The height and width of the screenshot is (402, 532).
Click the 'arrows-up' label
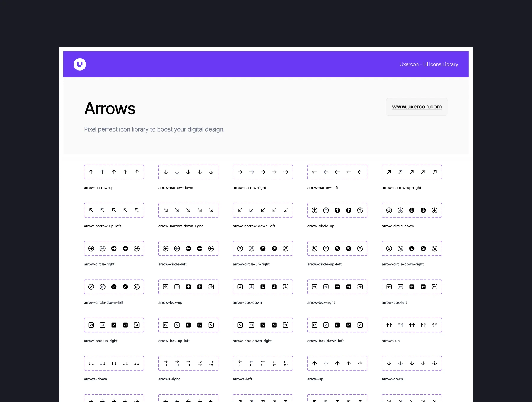tap(391, 341)
